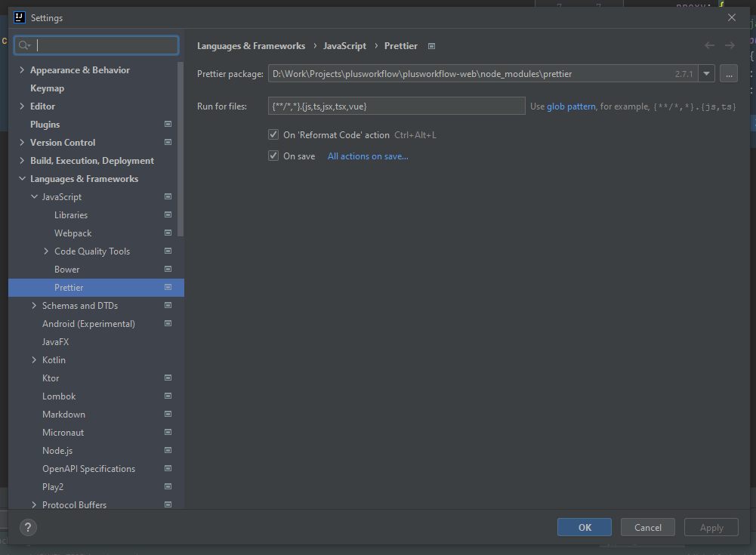Expand the Schemas and DTDs node
This screenshot has width=756, height=555.
coord(34,306)
